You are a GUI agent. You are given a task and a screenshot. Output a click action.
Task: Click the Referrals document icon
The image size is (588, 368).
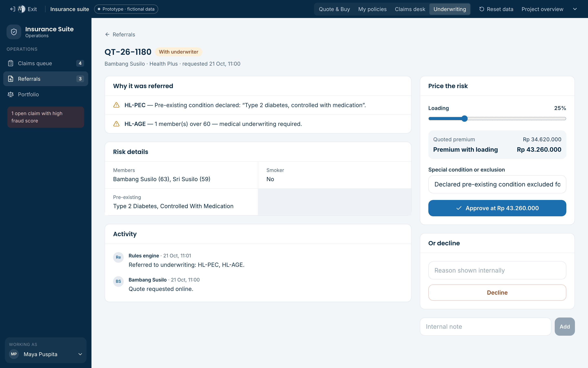tap(10, 79)
